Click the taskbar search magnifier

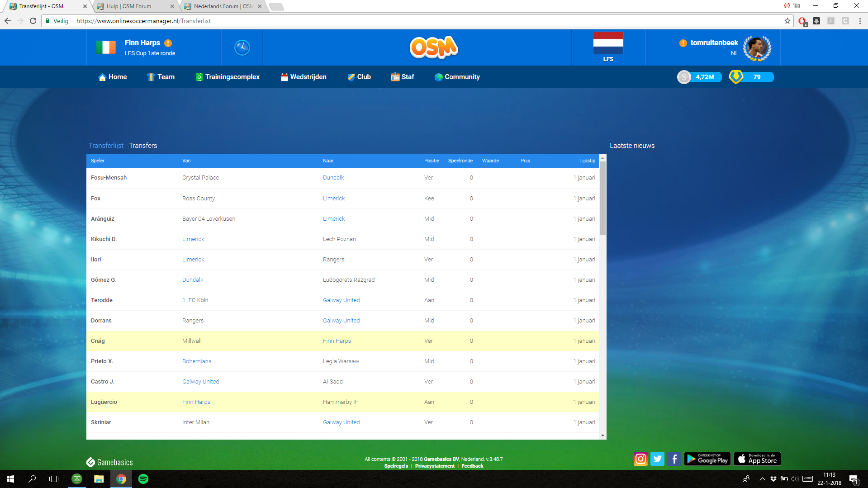[x=32, y=479]
